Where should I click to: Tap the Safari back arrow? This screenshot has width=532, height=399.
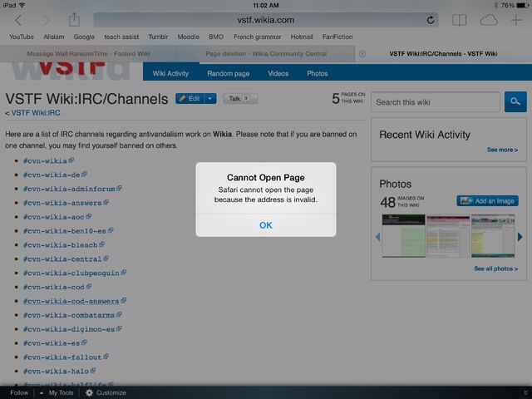(18, 20)
